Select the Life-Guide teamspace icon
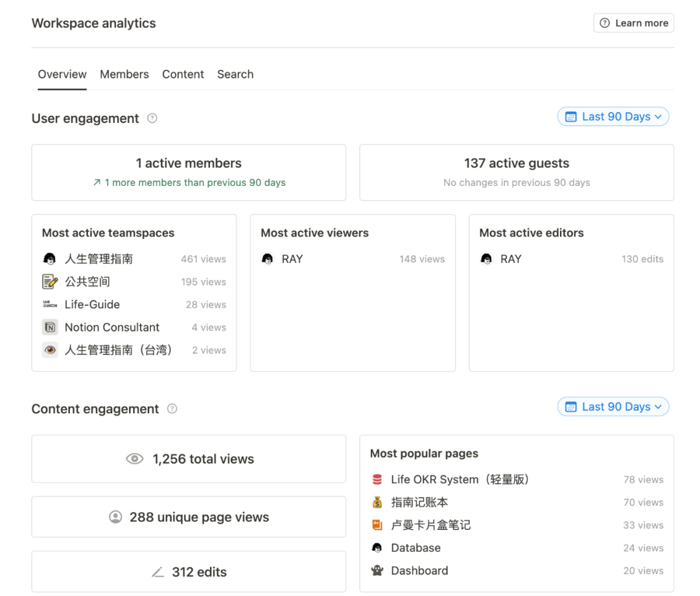The width and height of the screenshot is (700, 596). (x=50, y=304)
